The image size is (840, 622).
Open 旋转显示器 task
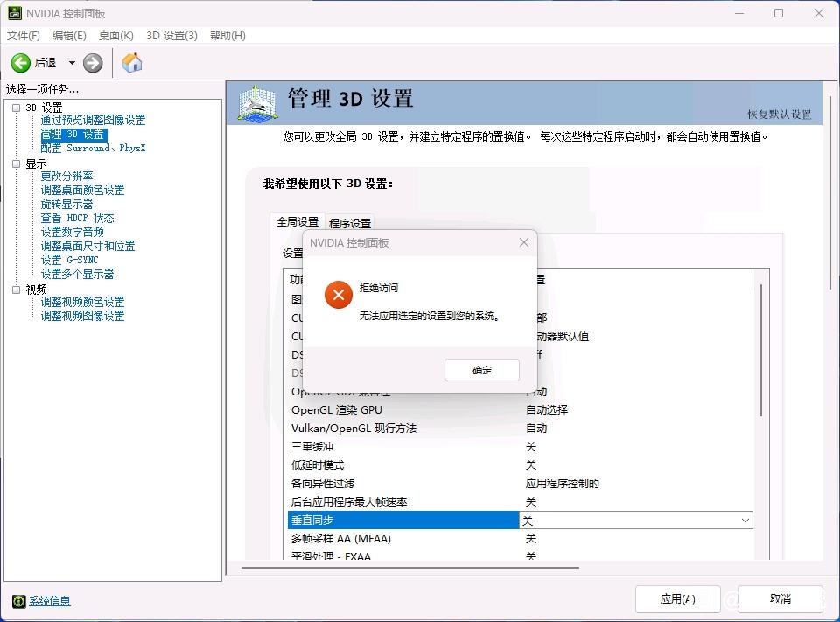[x=67, y=204]
